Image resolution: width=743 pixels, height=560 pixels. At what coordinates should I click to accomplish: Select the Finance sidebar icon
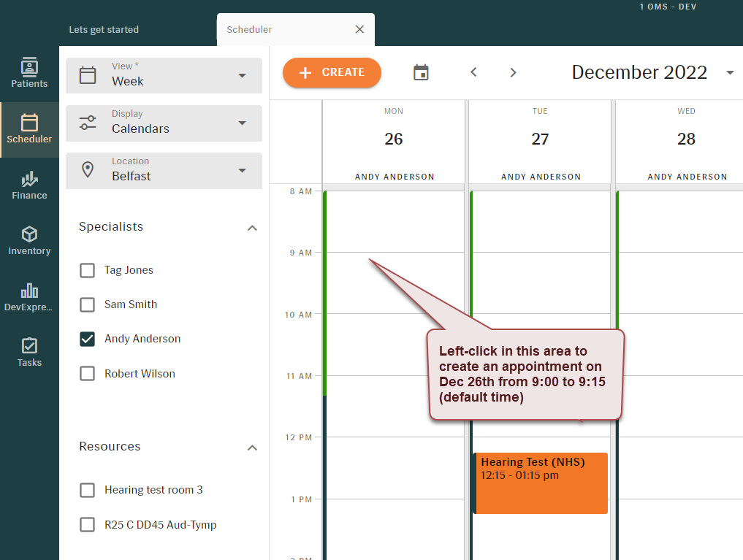click(29, 185)
